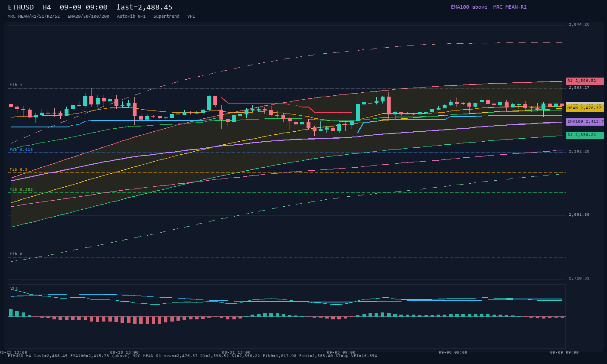The width and height of the screenshot is (607, 364).
Task: Click the 'AutoFib 0-1' legend entry
Action: (131, 16)
